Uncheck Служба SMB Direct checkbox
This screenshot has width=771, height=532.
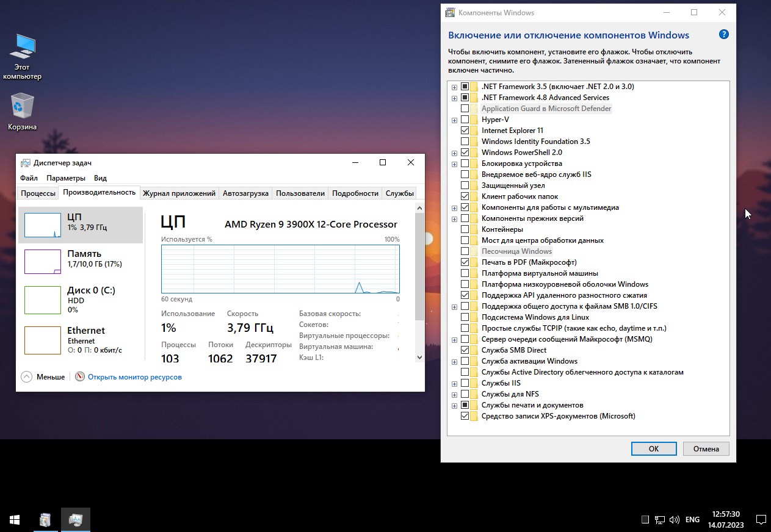pyautogui.click(x=465, y=350)
